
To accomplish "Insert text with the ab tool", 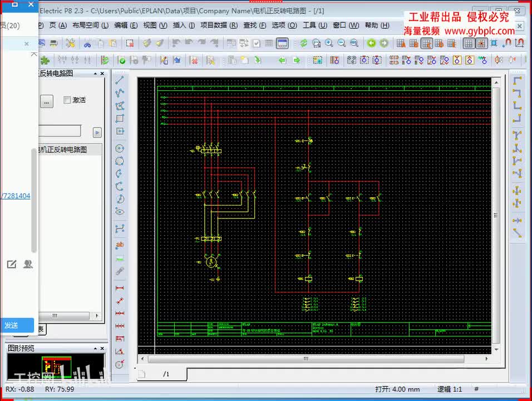I will click(x=120, y=245).
